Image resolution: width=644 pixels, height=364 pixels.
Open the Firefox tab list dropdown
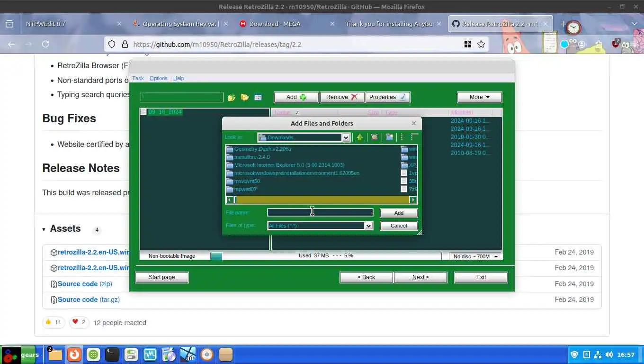[x=635, y=24]
